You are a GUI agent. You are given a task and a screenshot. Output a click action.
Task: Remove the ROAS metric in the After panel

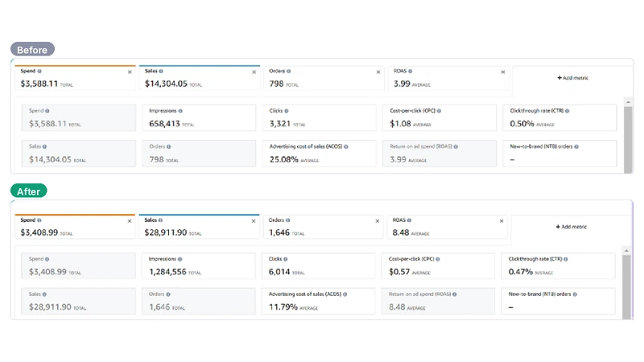coord(502,221)
